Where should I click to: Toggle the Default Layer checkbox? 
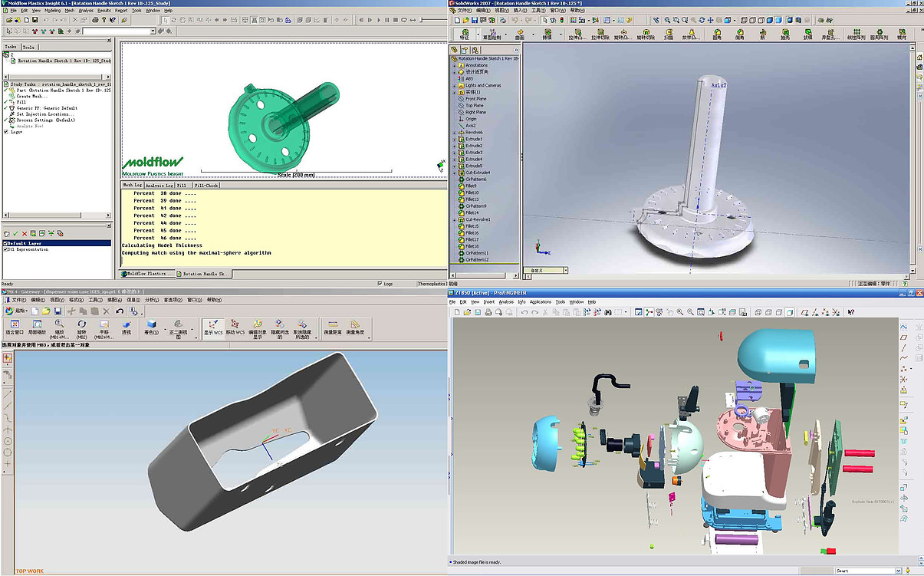pos(5,244)
